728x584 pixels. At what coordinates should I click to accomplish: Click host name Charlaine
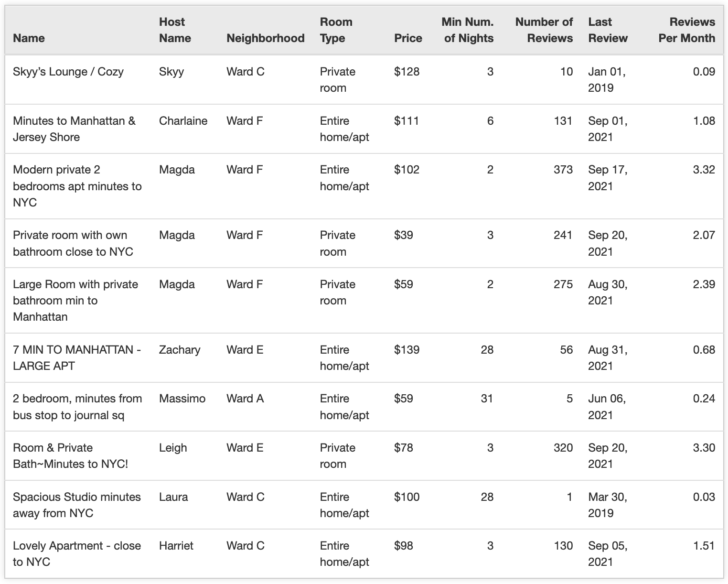click(x=183, y=121)
